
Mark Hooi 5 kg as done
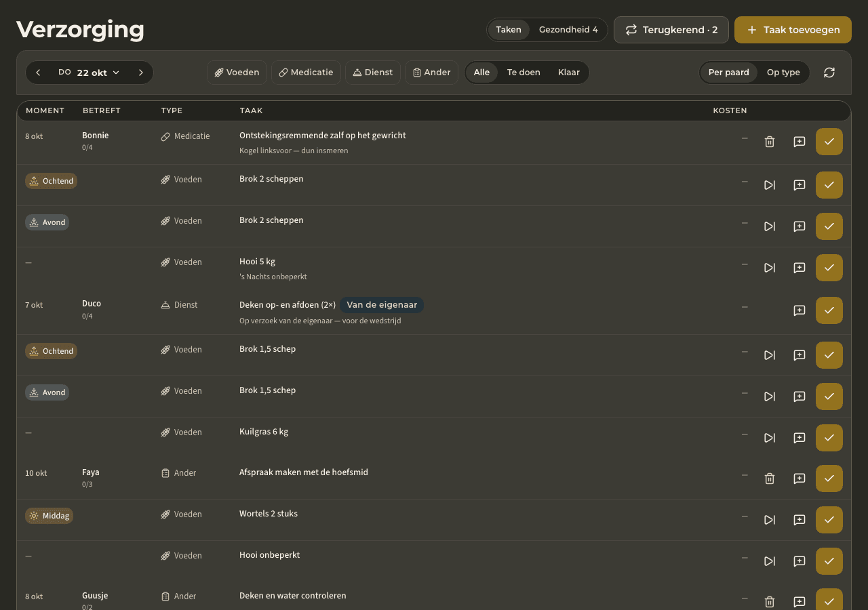pos(829,268)
